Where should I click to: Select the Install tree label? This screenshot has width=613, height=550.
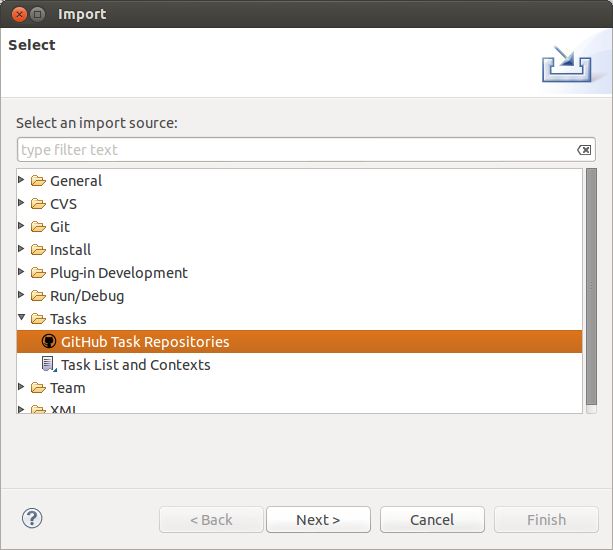70,250
